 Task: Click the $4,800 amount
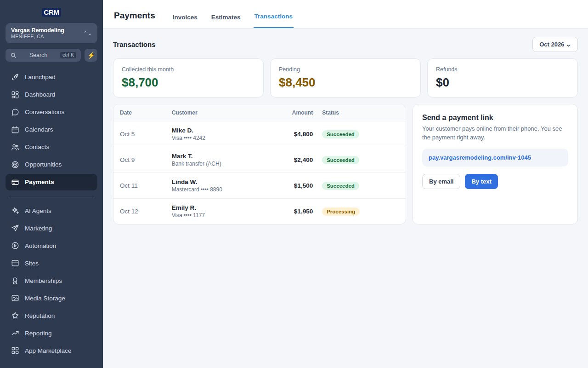(x=303, y=134)
